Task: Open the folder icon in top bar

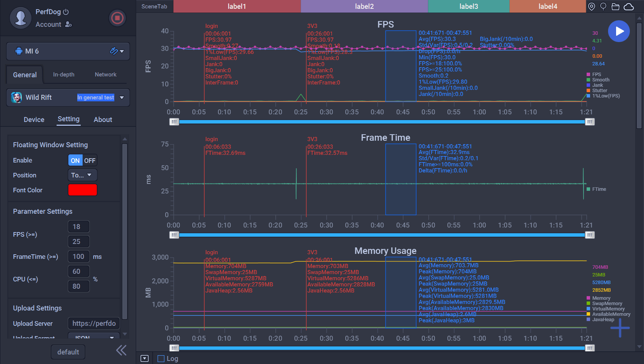Action: tap(615, 6)
